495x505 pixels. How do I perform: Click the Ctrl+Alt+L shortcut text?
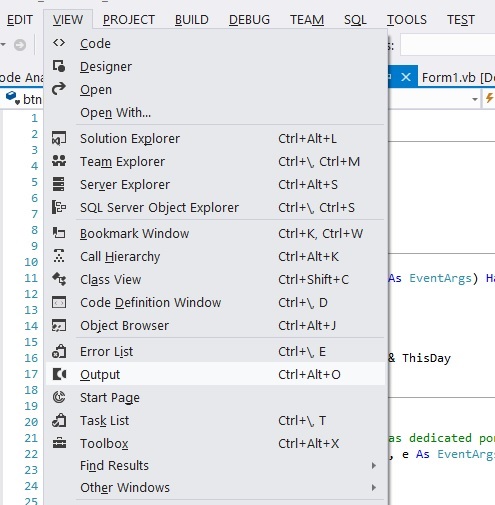307,138
